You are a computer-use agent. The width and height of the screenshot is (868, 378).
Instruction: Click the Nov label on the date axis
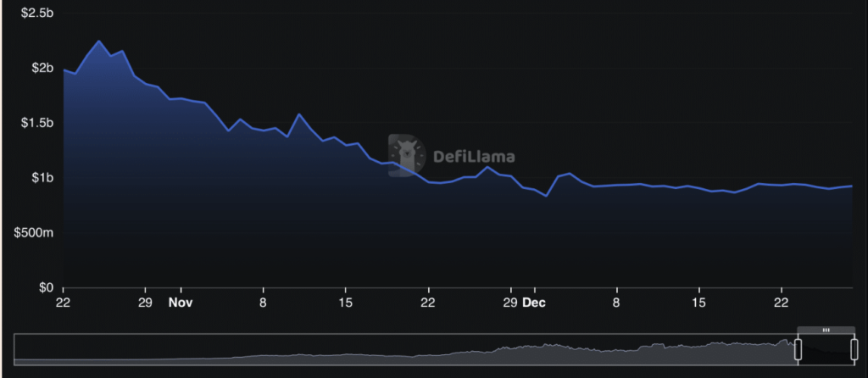181,302
